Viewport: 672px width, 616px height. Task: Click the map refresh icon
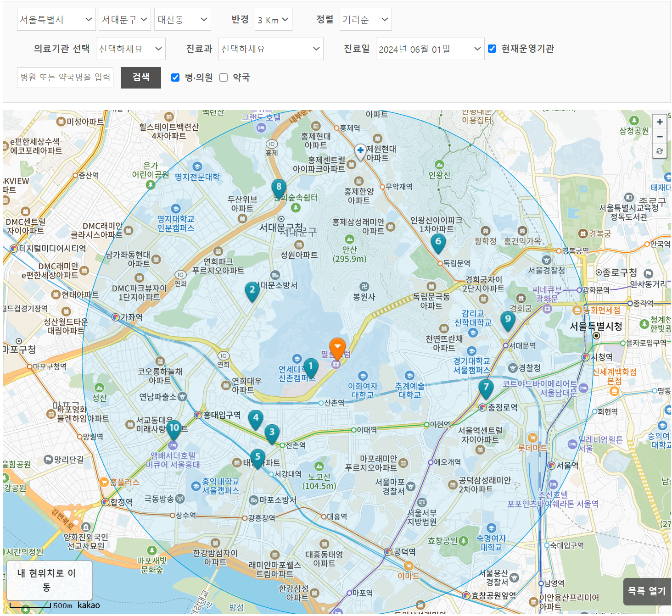660,151
